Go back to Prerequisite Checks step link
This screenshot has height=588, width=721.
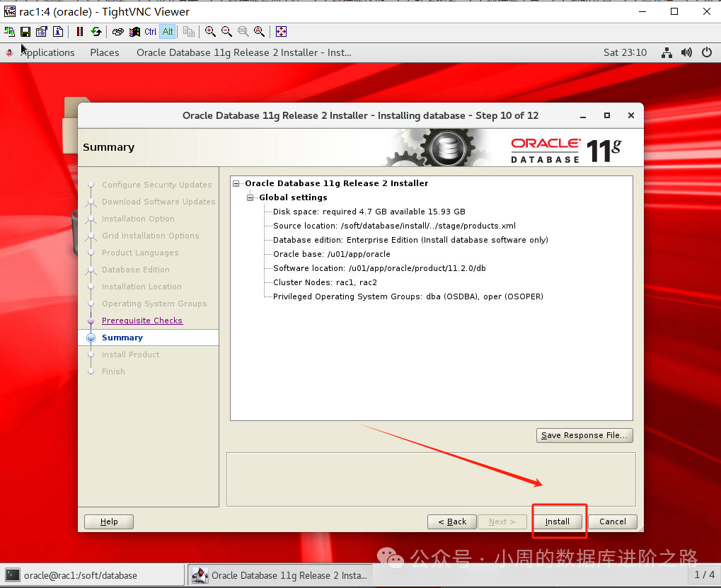pyautogui.click(x=142, y=321)
